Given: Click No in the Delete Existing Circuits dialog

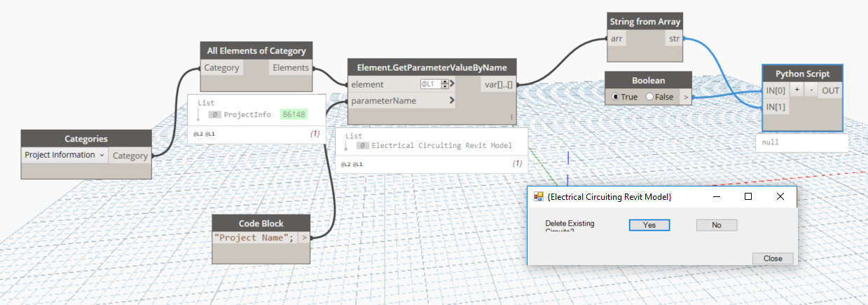Looking at the screenshot, I should (x=717, y=225).
